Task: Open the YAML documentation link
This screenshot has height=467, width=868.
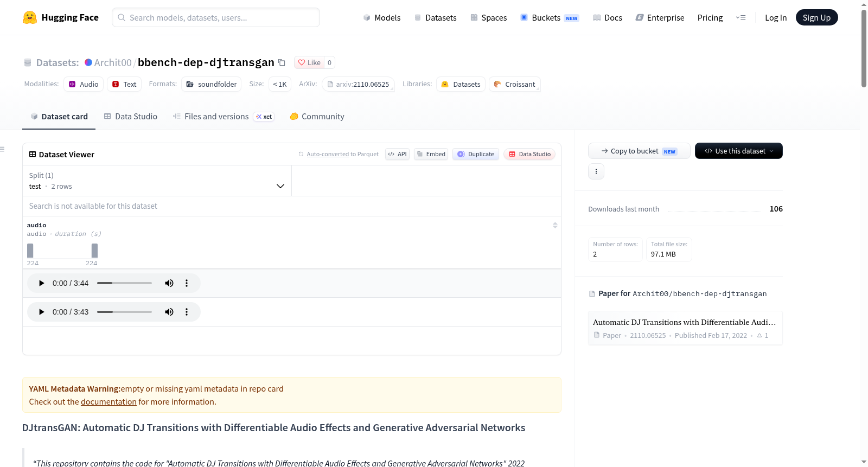Action: tap(108, 402)
